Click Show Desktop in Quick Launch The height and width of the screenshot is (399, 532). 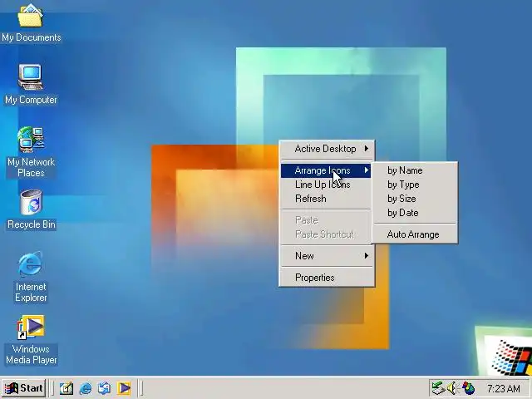click(66, 388)
